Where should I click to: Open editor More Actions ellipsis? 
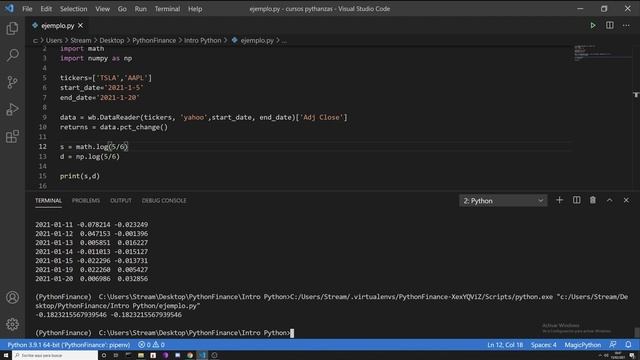(626, 25)
